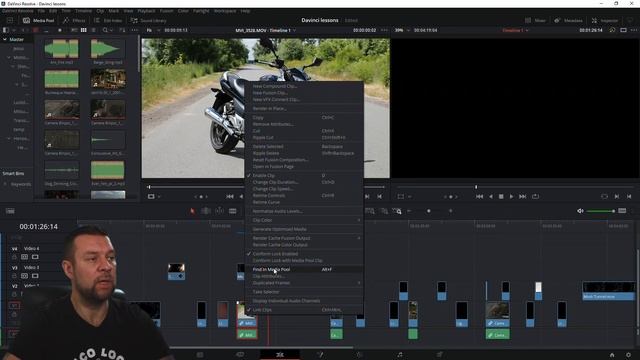Expand the Keywords smart bin

[5, 184]
